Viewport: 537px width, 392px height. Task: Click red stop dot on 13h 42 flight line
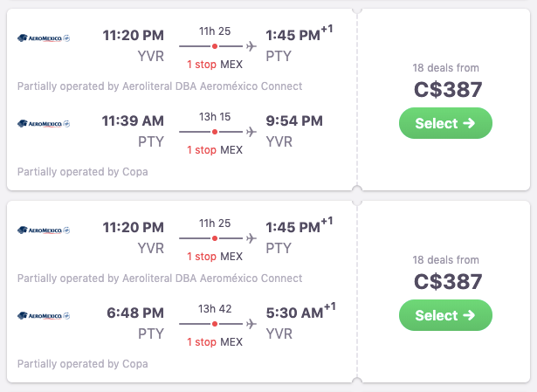pos(215,324)
